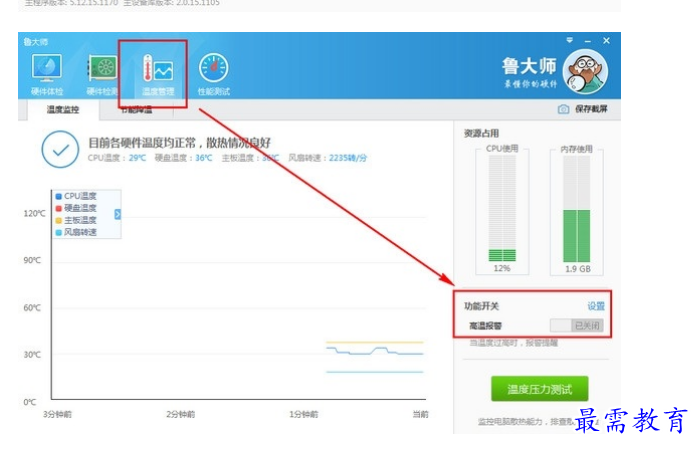Start the 温度压力测试 button
The image size is (696, 452).
pyautogui.click(x=539, y=389)
